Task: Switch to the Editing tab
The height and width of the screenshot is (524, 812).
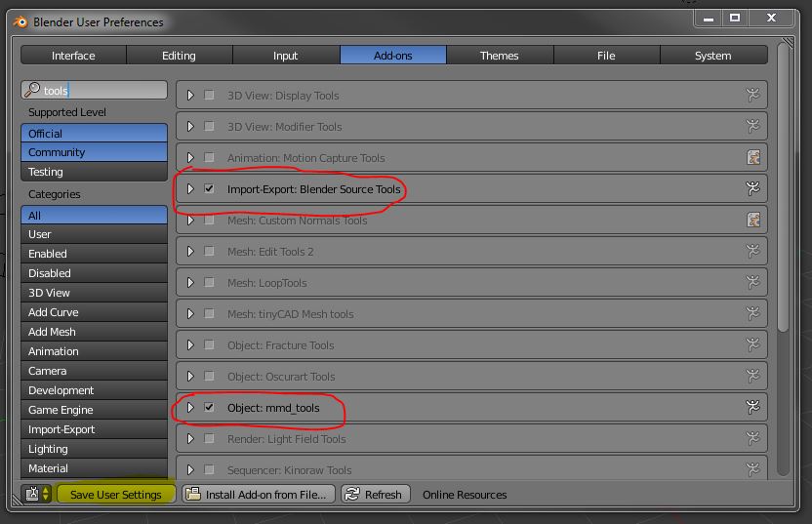Action: pyautogui.click(x=180, y=55)
